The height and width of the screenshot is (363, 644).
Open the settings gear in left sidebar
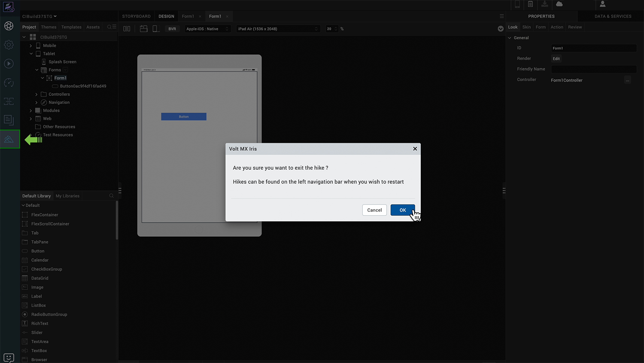9,45
